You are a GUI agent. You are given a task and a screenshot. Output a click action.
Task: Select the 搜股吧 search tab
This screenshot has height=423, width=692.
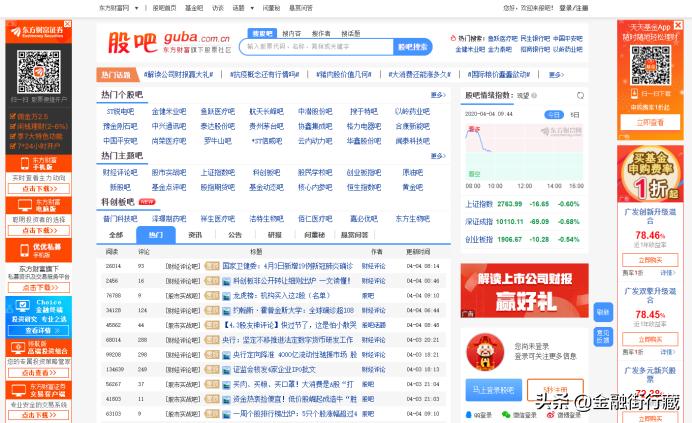[262, 33]
